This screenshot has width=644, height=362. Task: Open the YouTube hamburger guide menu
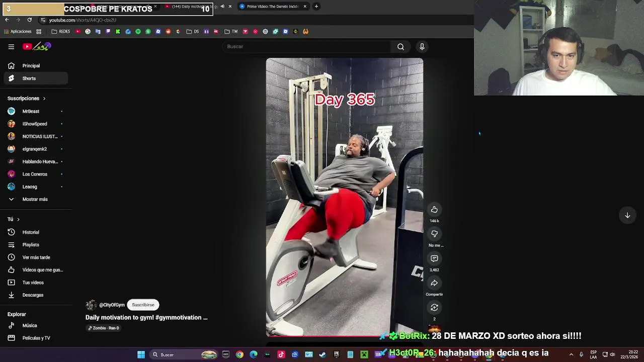point(11,47)
